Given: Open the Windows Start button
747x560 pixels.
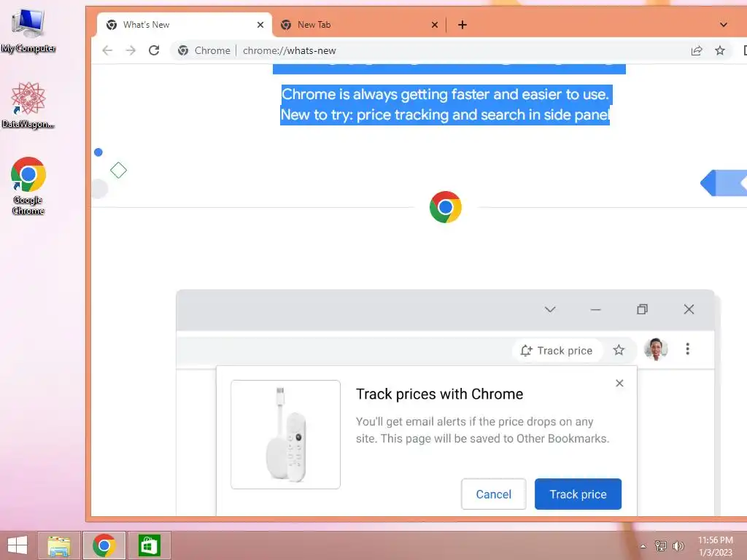Looking at the screenshot, I should point(18,545).
